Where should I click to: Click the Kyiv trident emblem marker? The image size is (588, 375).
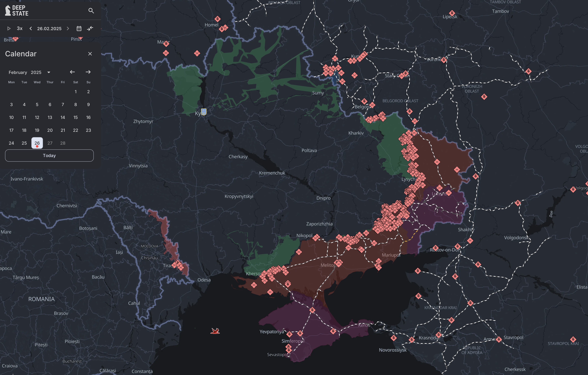click(204, 112)
